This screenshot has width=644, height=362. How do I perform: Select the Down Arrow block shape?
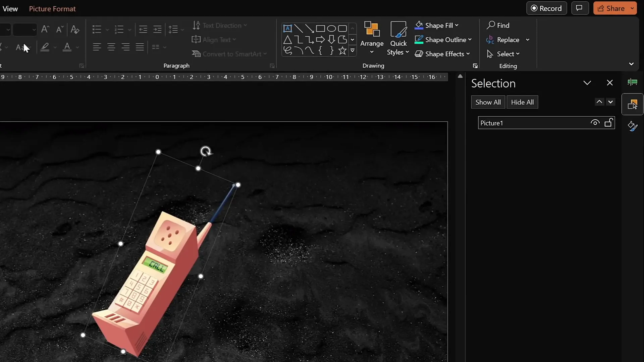click(331, 40)
